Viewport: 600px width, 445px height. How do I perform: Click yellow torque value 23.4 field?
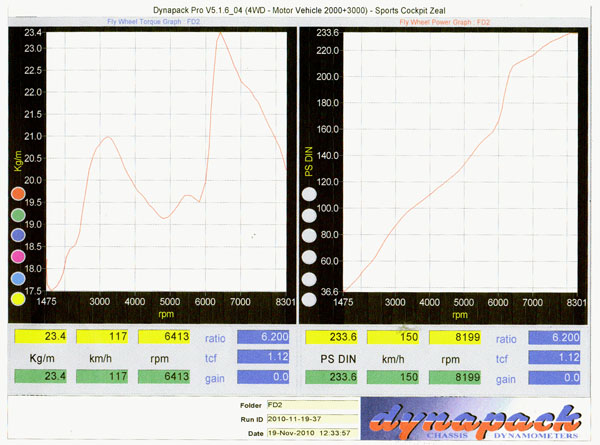pyautogui.click(x=41, y=336)
